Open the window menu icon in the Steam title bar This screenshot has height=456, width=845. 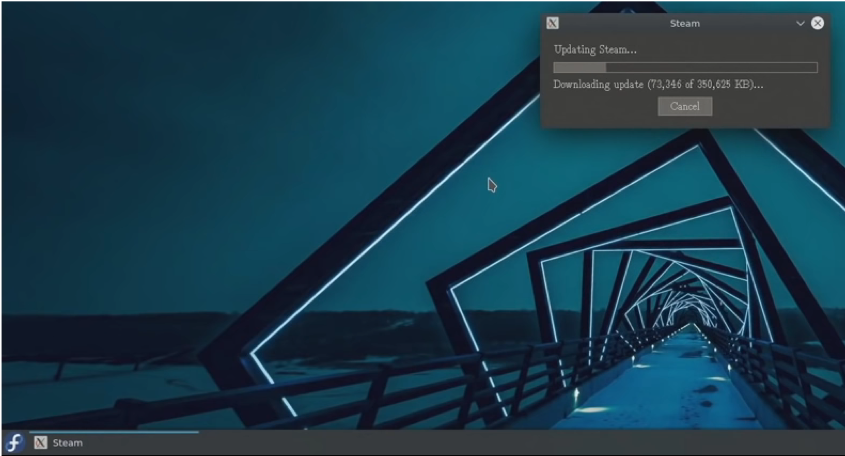click(552, 23)
